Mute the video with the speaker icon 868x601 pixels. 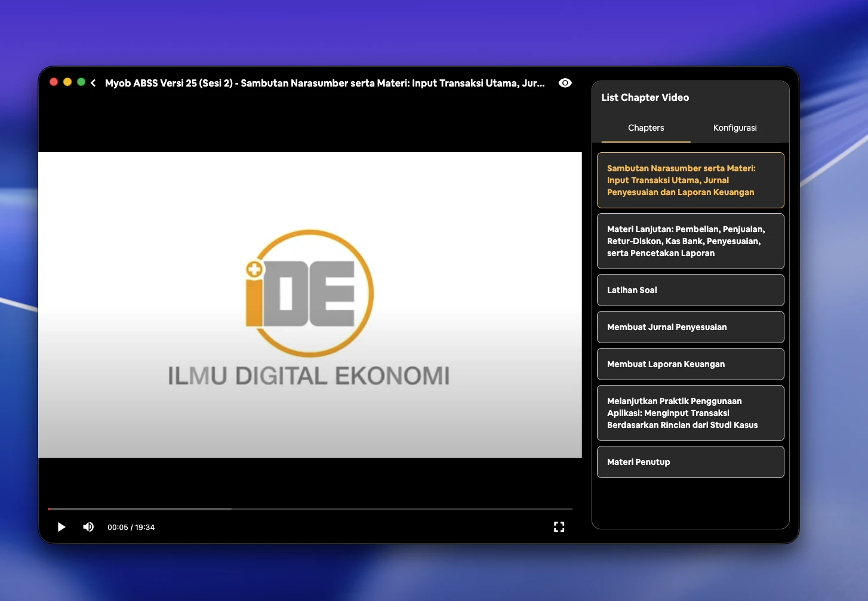(88, 527)
